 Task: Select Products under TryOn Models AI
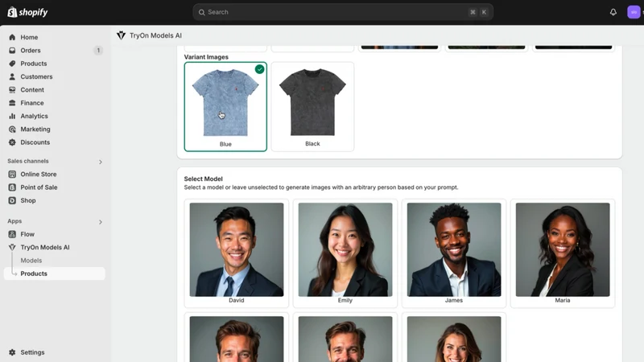click(x=54, y=274)
